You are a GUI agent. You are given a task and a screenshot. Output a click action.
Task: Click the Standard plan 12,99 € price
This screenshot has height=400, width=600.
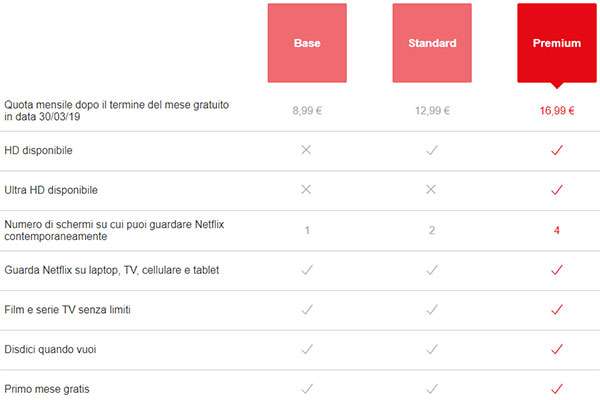click(x=432, y=110)
